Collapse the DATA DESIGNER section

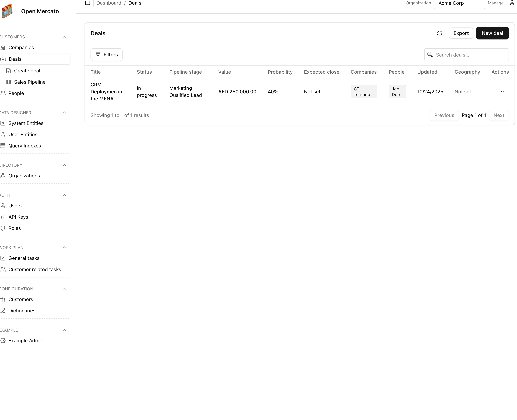[x=64, y=113]
